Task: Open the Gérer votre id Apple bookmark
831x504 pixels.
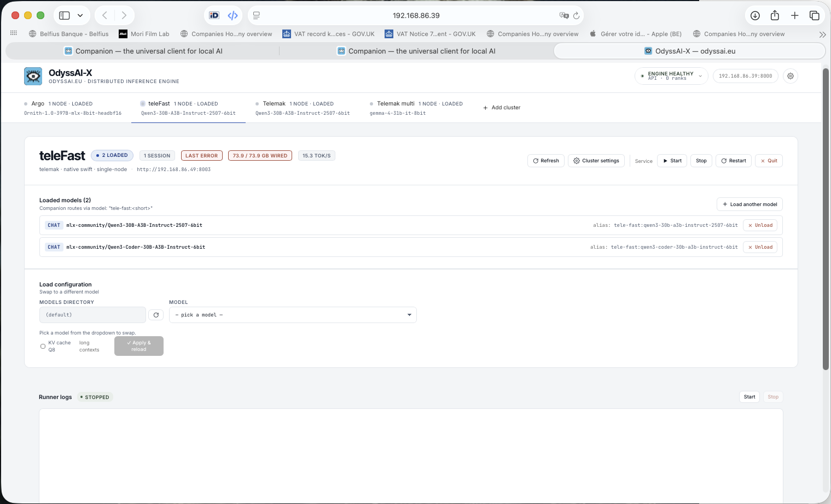Action: pos(636,34)
